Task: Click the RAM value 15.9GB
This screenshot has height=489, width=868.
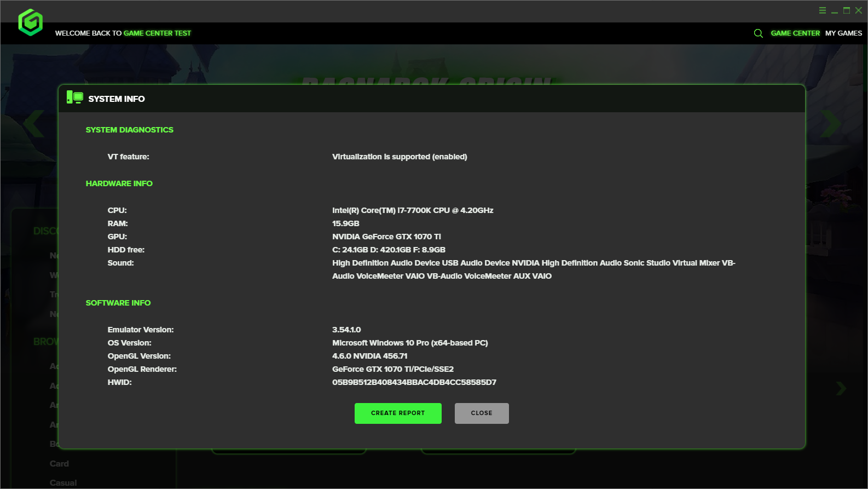Action: (x=346, y=223)
